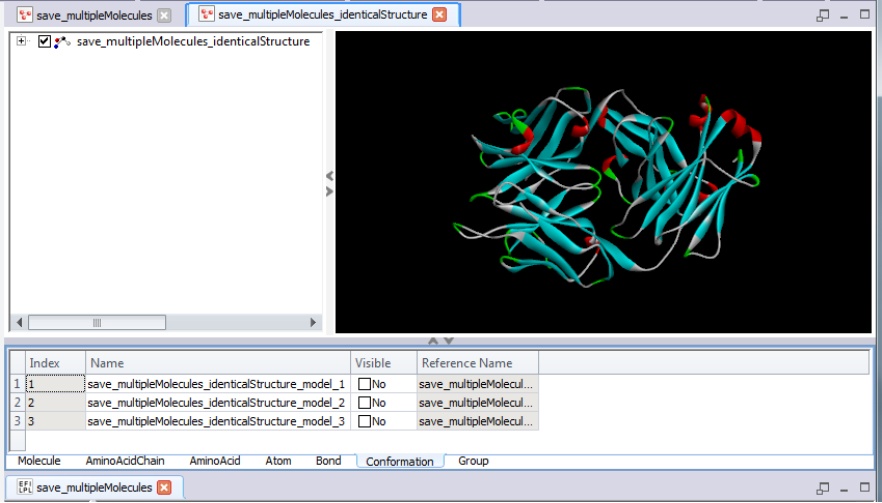The height and width of the screenshot is (503, 882).
Task: Click the EFI LPL icon on bottom tab
Action: point(25,487)
